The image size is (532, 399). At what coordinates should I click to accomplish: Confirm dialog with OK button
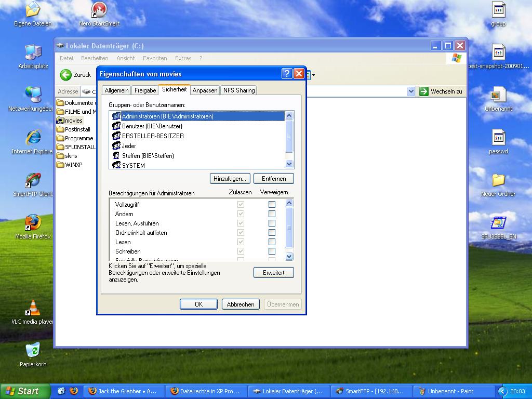[x=199, y=304]
